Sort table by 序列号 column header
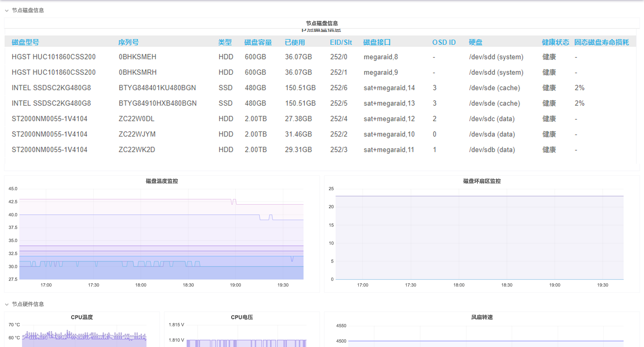 coord(128,42)
